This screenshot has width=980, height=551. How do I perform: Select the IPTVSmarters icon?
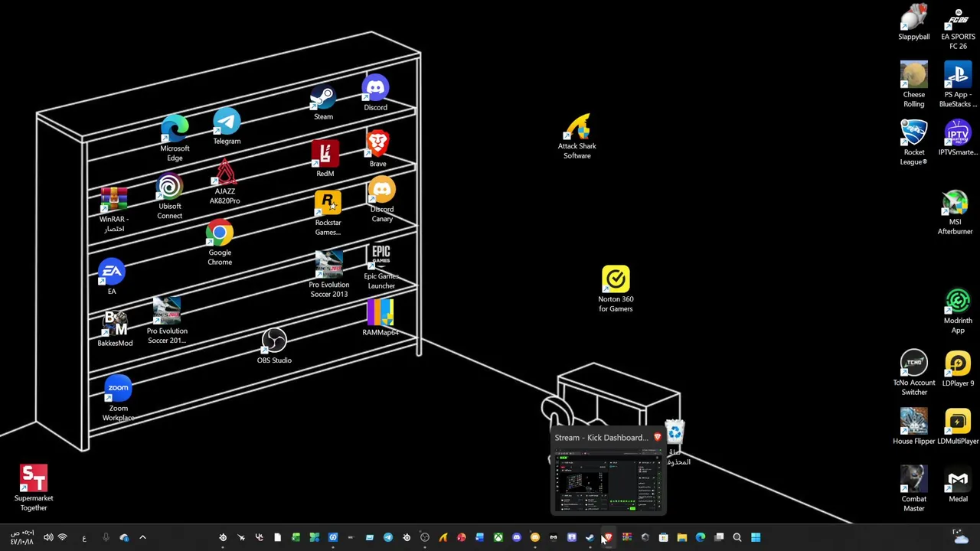[958, 134]
